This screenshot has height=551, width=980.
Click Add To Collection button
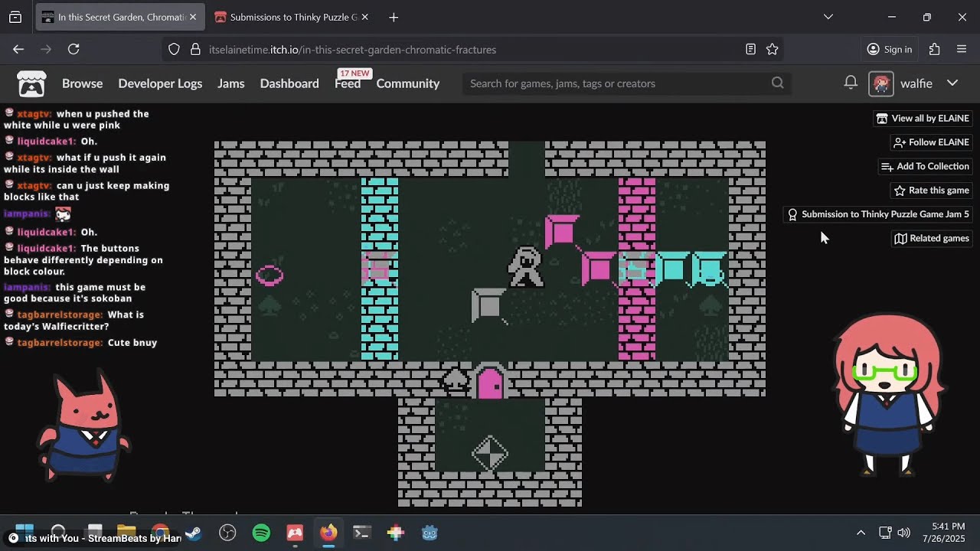point(926,166)
